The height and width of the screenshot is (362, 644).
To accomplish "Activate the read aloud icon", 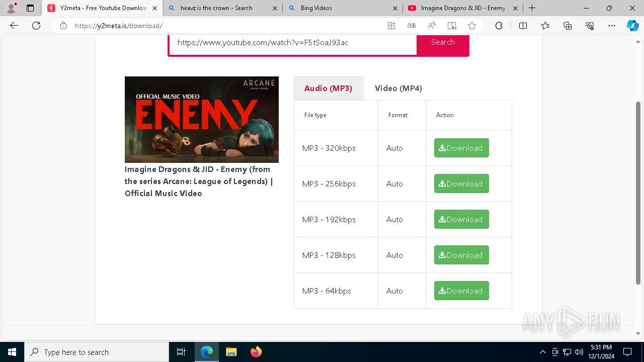I will point(432,26).
